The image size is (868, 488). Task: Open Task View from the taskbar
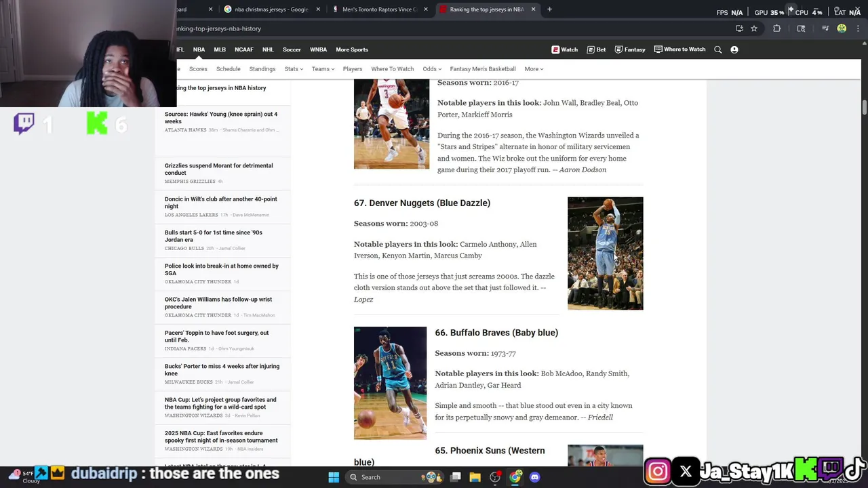pyautogui.click(x=455, y=477)
